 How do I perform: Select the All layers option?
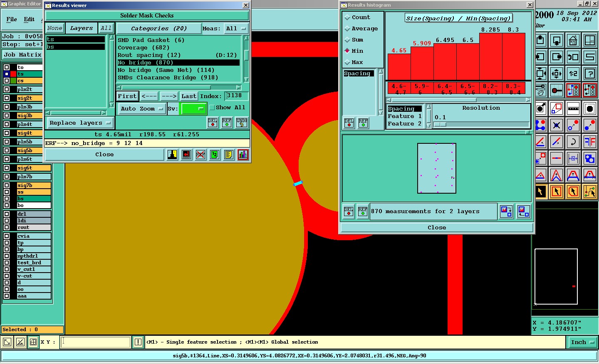coord(106,28)
